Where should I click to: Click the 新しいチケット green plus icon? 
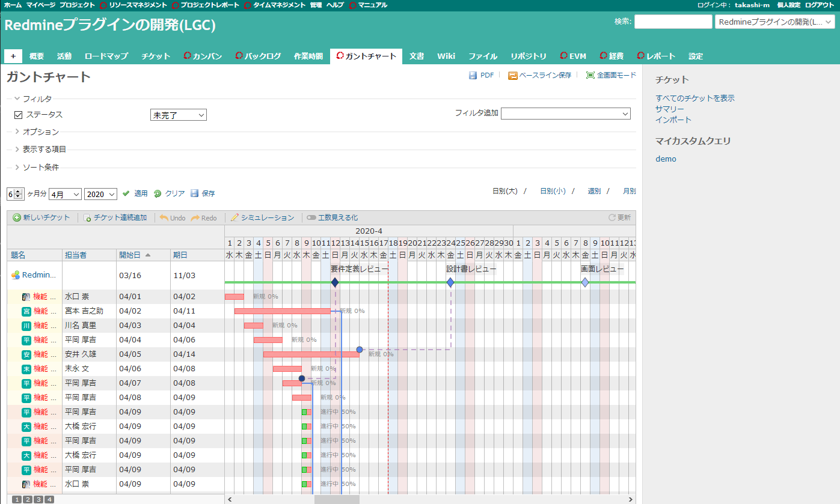(16, 217)
